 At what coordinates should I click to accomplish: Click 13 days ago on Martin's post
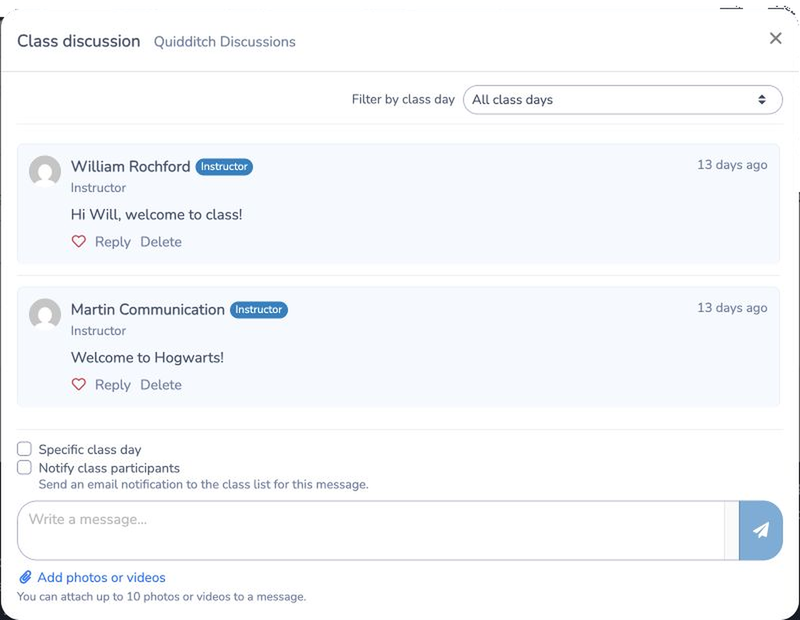tap(732, 308)
